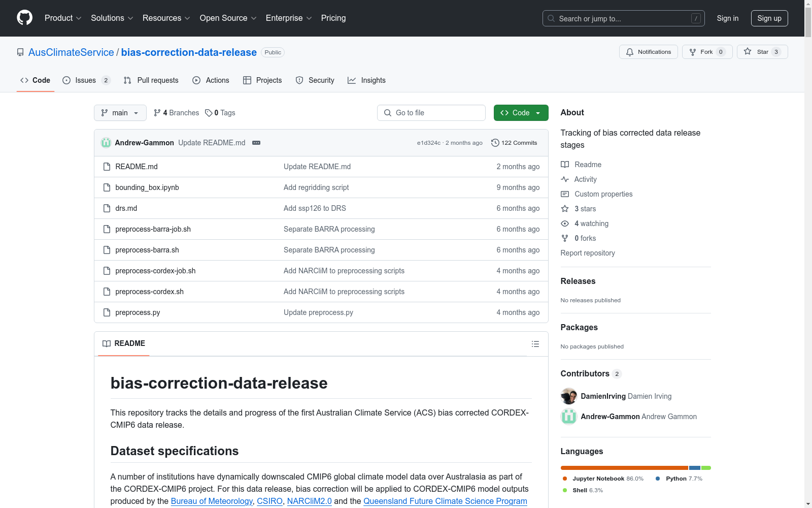This screenshot has height=508, width=812.
Task: Click the Report repository link
Action: 588,253
